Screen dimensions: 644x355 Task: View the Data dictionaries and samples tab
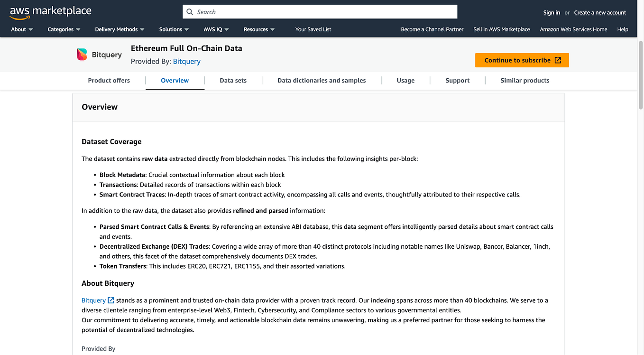click(x=322, y=80)
